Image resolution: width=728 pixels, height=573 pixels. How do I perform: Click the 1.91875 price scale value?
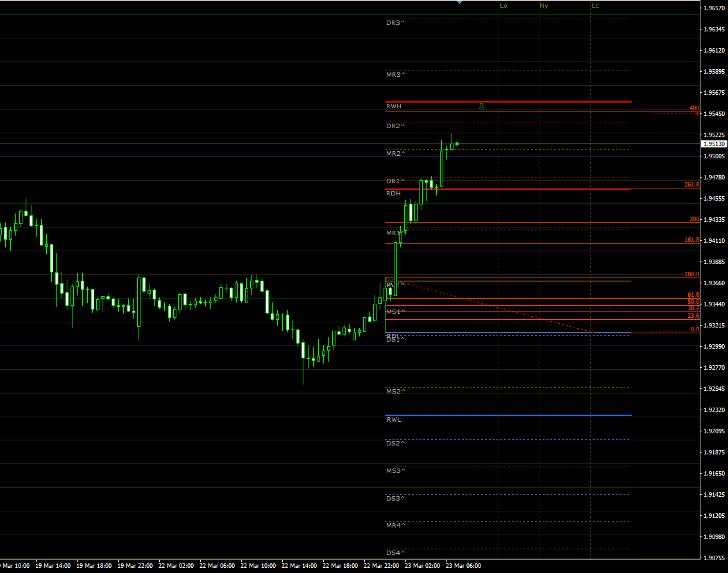pyautogui.click(x=714, y=453)
